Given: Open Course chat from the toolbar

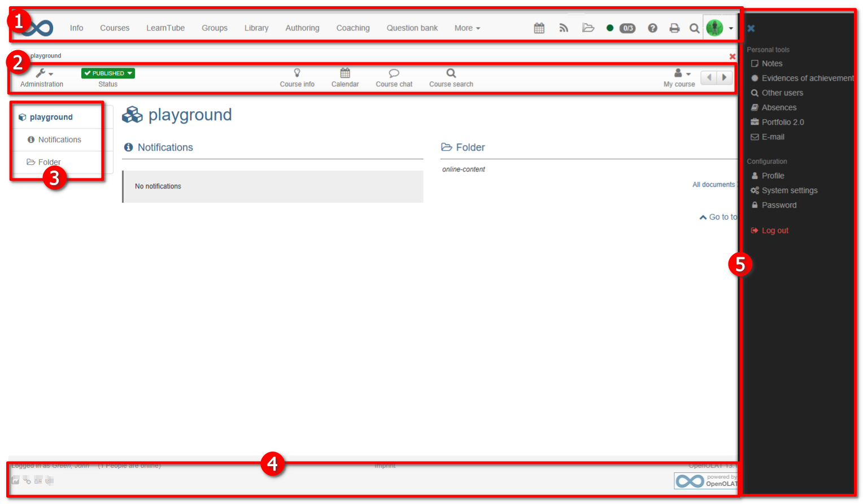Looking at the screenshot, I should [394, 77].
